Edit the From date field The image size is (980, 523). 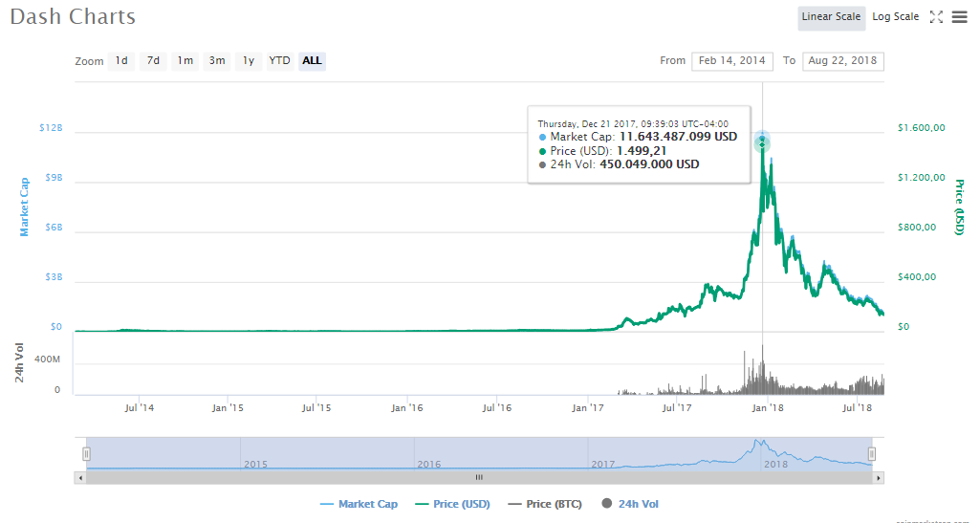731,60
